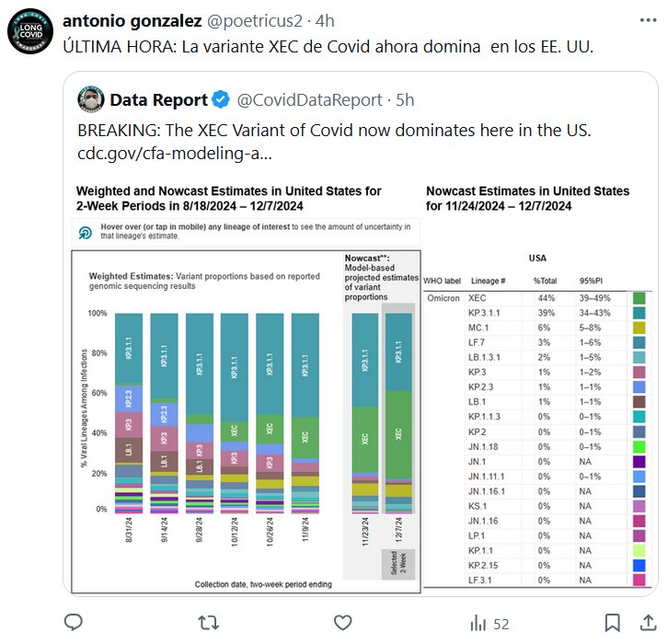Viewport: 668px width, 644px height.
Task: Click the blue verified badge beside Data Report
Action: click(x=222, y=98)
